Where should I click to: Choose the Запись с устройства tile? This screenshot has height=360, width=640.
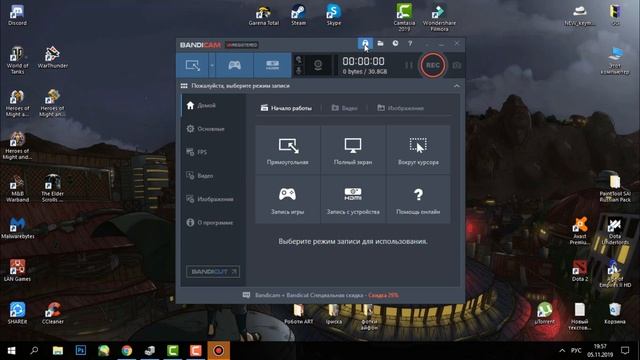coord(353,200)
